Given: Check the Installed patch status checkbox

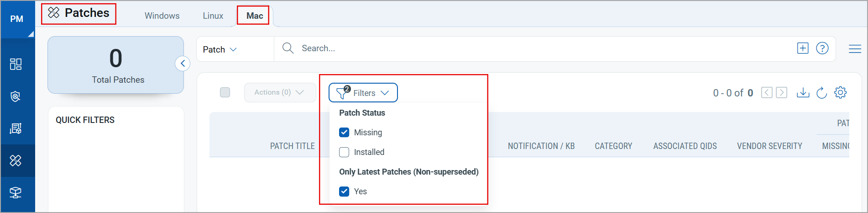Looking at the screenshot, I should (x=344, y=152).
